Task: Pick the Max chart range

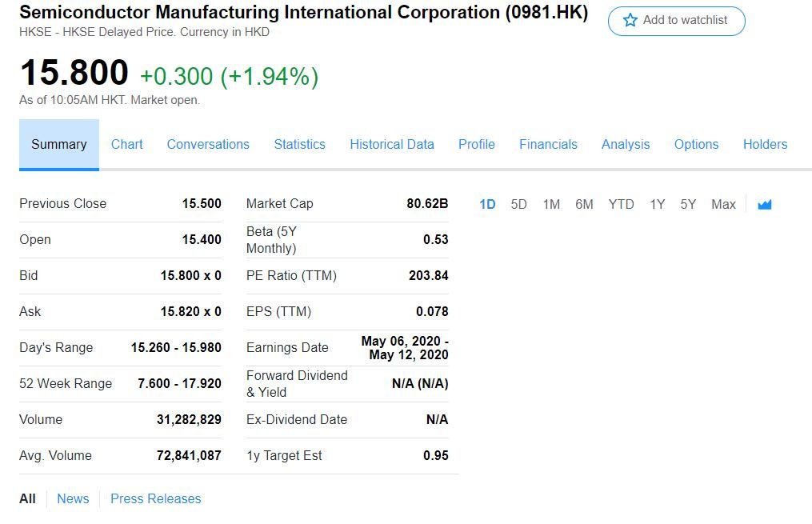Action: point(723,205)
